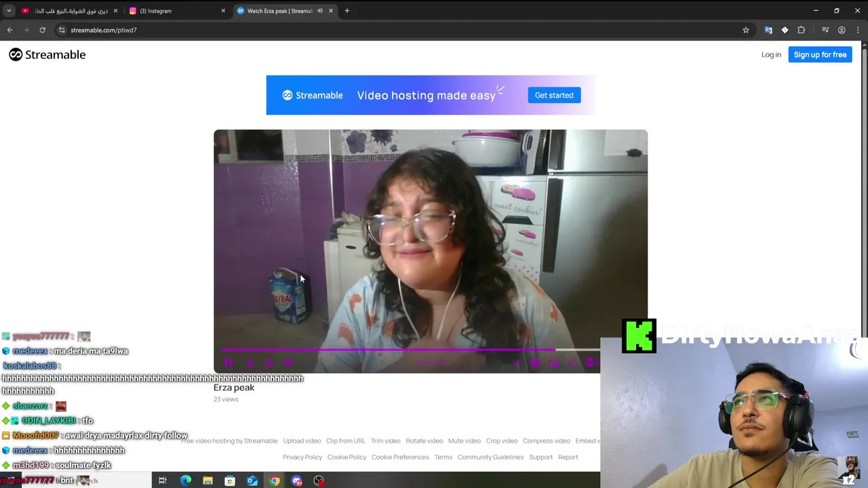Screen dimensions: 868x488
Task: Reload the current page
Action: click(x=42, y=30)
